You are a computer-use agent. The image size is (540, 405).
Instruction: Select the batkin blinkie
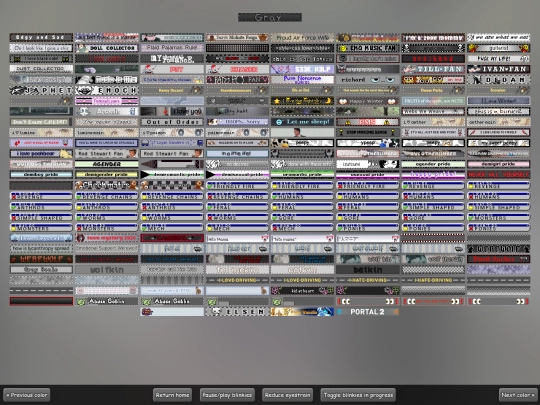pos(368,270)
